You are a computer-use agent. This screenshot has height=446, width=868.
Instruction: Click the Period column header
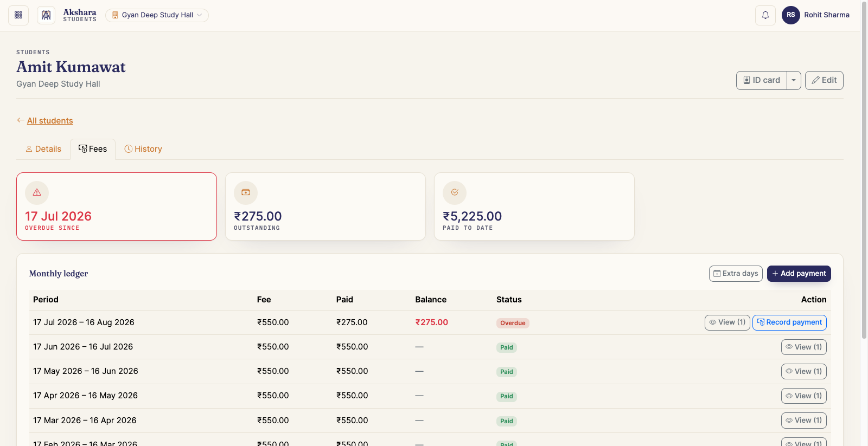point(46,300)
